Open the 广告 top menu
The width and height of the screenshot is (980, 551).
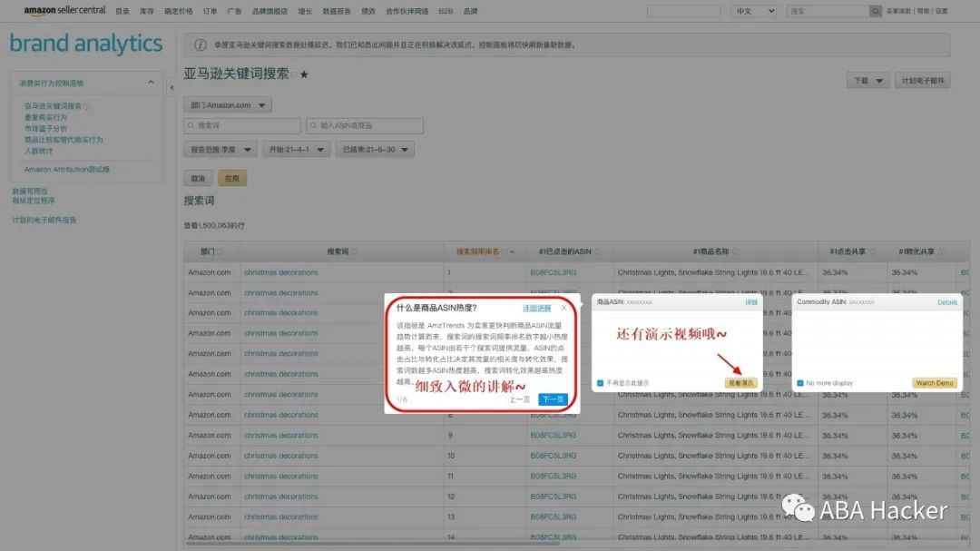click(x=234, y=11)
